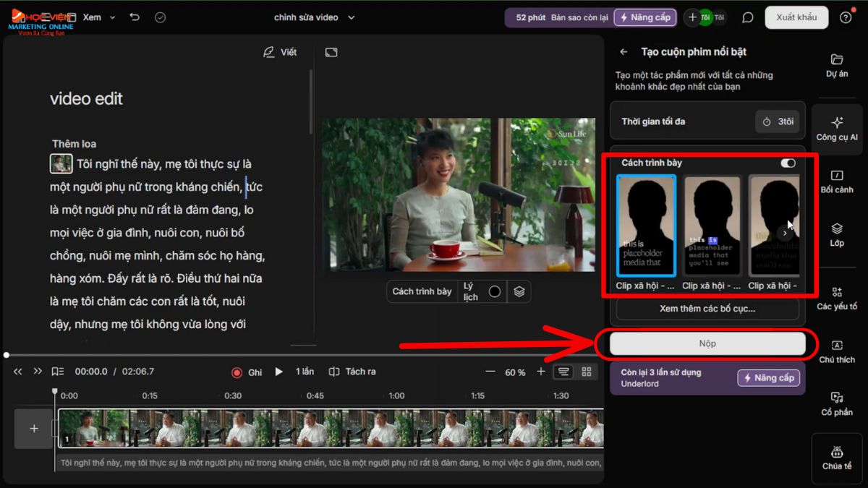Image resolution: width=868 pixels, height=488 pixels.
Task: Click the speaker thumbnail in the transcript
Action: (61, 163)
